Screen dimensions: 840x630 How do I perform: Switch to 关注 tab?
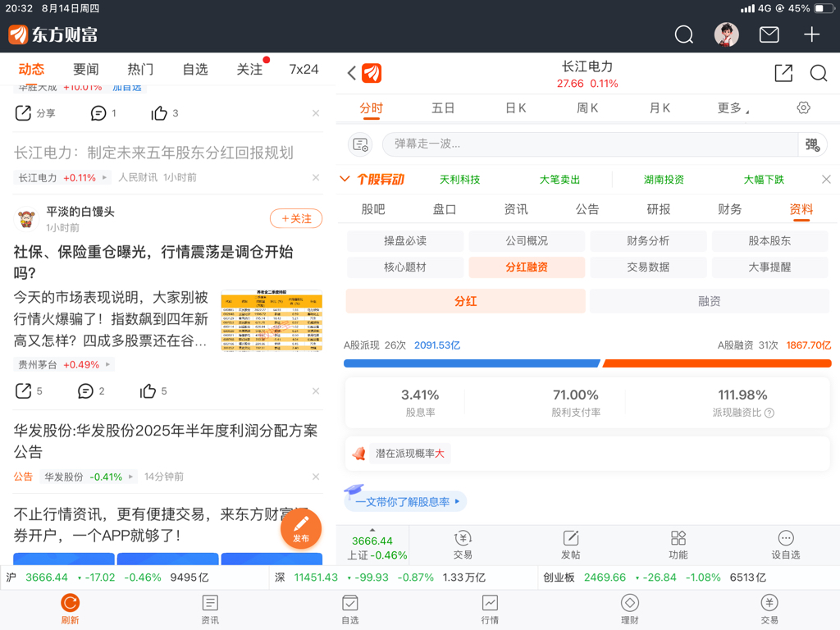click(249, 69)
